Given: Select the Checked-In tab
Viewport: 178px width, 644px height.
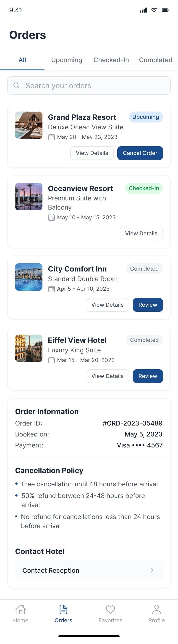Looking at the screenshot, I should click(111, 60).
